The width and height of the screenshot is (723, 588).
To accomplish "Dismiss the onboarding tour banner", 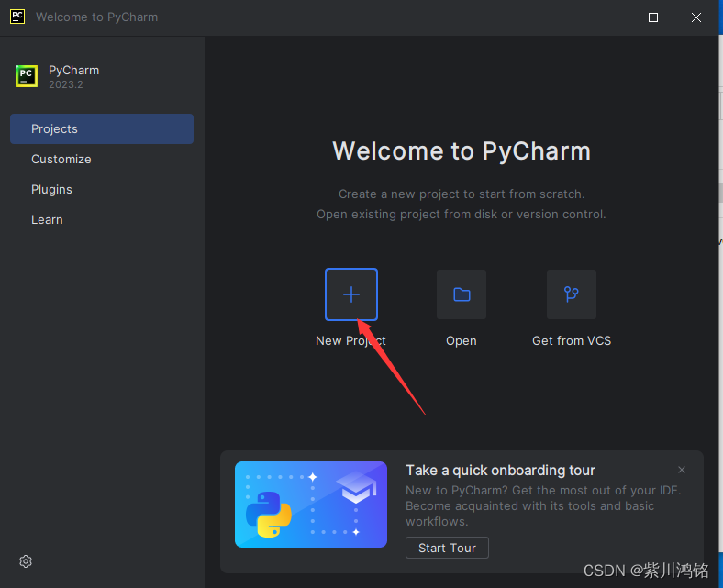I will pos(682,470).
